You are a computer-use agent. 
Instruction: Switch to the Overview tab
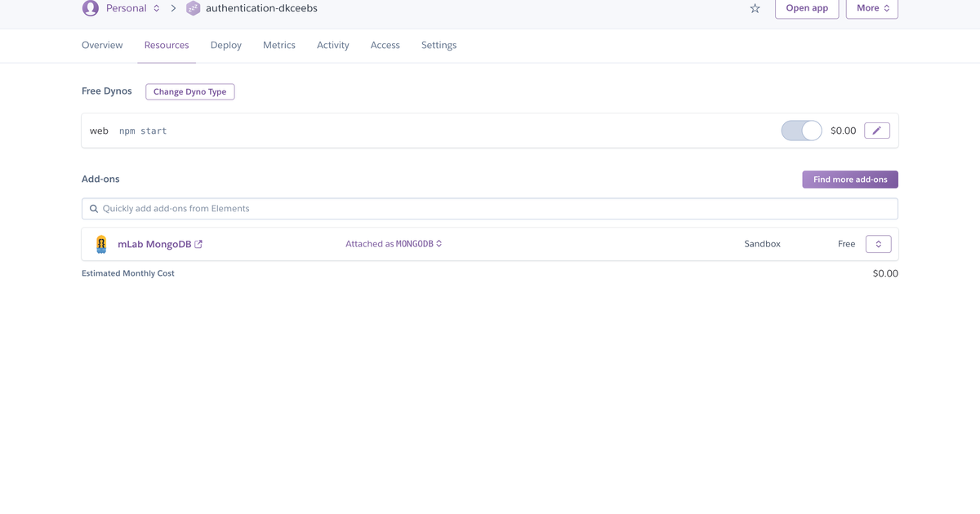102,45
